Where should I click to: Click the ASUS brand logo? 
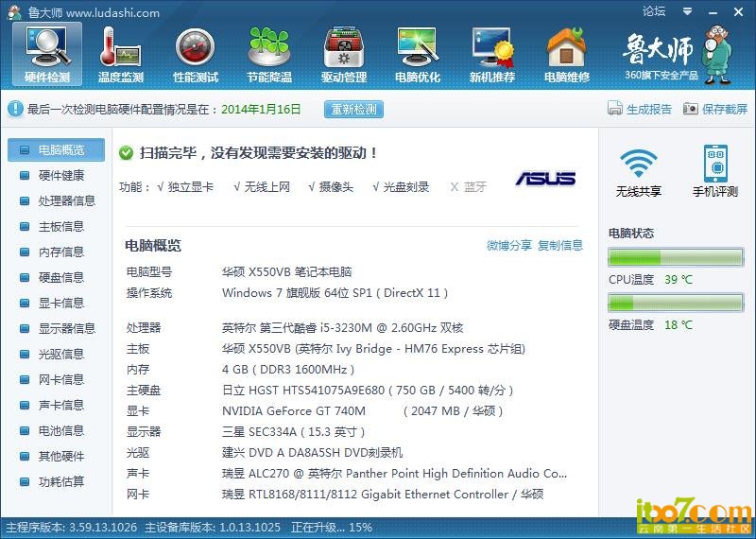tap(545, 179)
